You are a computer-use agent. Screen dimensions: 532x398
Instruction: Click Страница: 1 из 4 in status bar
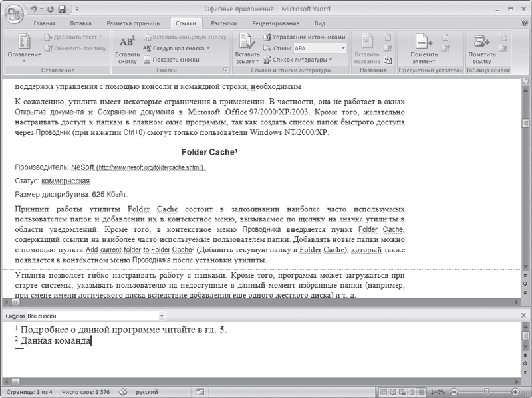(x=30, y=392)
